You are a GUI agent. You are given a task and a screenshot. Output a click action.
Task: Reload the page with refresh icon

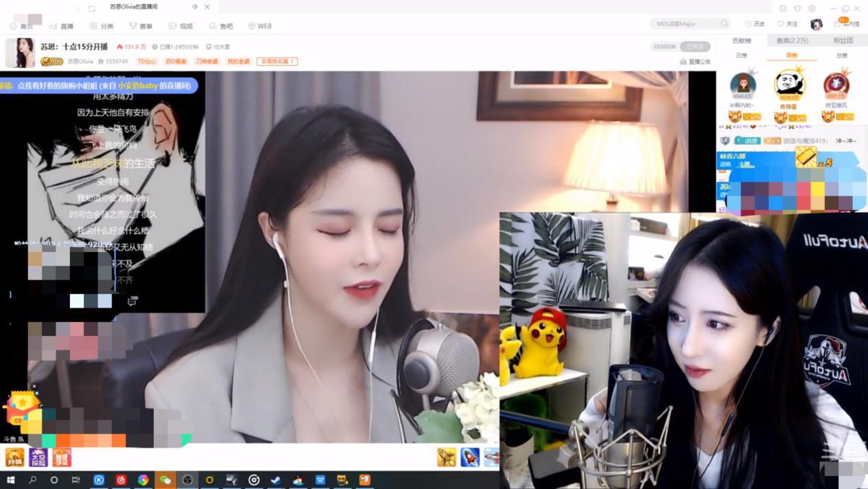92,8
